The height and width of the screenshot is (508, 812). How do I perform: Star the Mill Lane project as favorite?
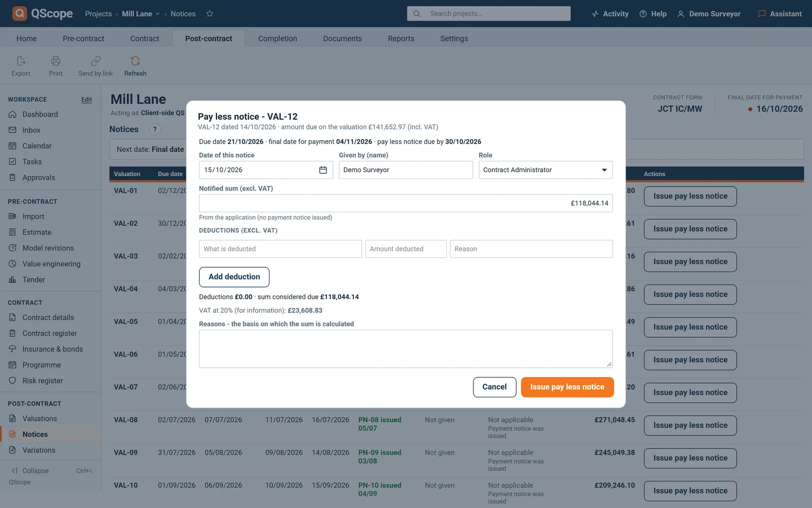click(210, 14)
